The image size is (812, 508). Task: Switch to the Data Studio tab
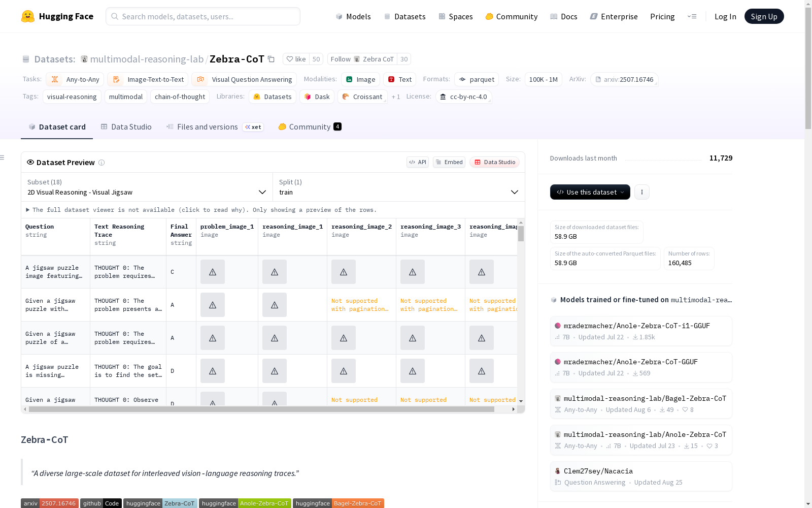click(126, 127)
